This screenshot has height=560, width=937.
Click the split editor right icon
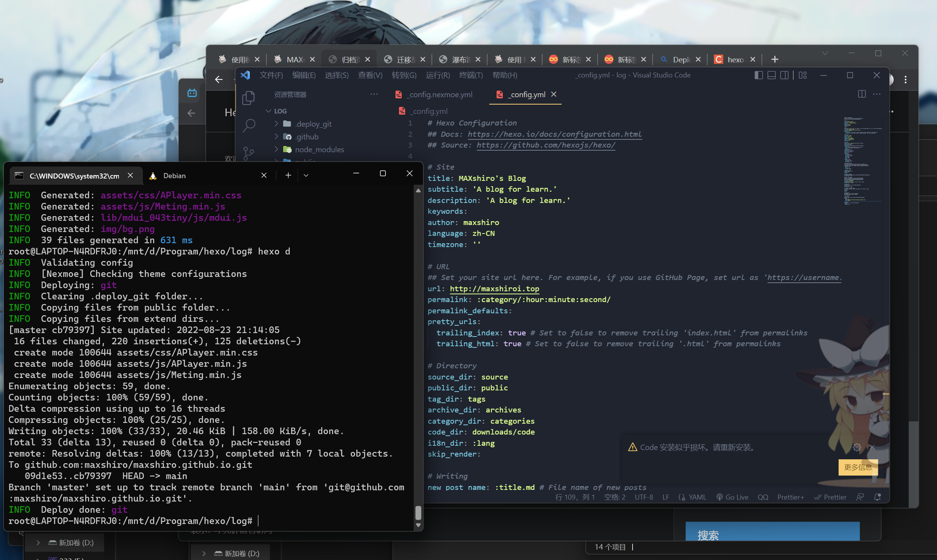(861, 94)
